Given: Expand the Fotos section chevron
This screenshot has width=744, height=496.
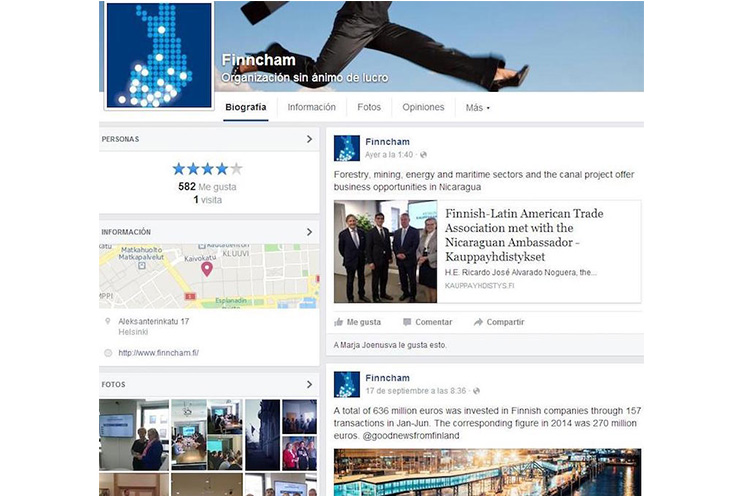Looking at the screenshot, I should click(x=309, y=384).
